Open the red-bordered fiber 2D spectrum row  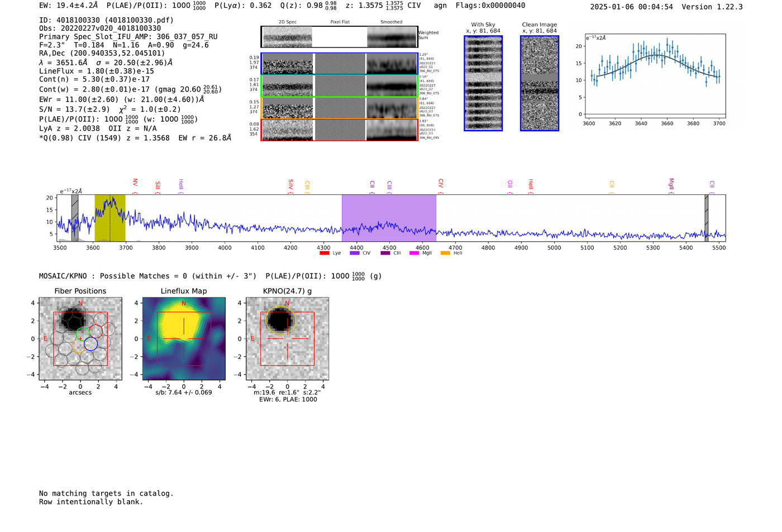click(340, 130)
